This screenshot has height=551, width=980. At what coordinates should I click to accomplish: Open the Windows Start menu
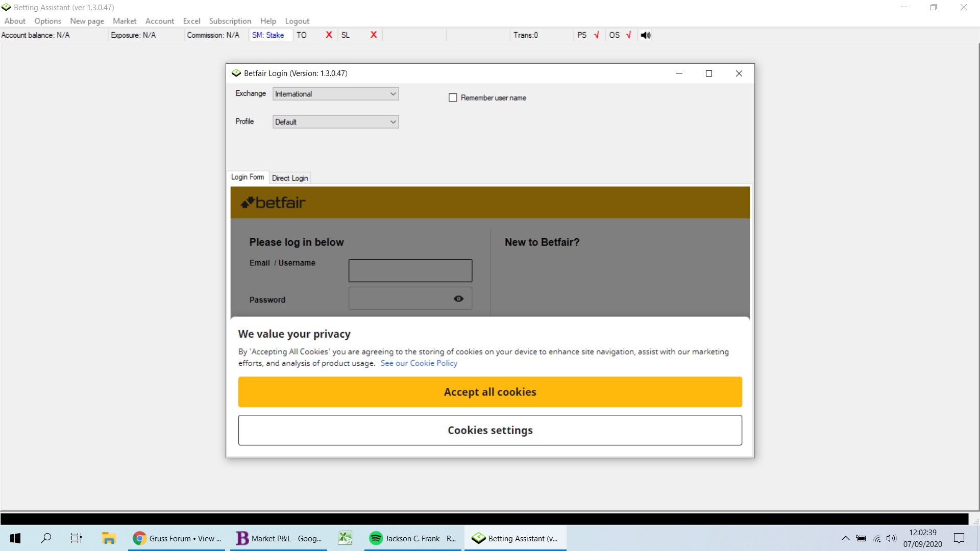click(15, 538)
